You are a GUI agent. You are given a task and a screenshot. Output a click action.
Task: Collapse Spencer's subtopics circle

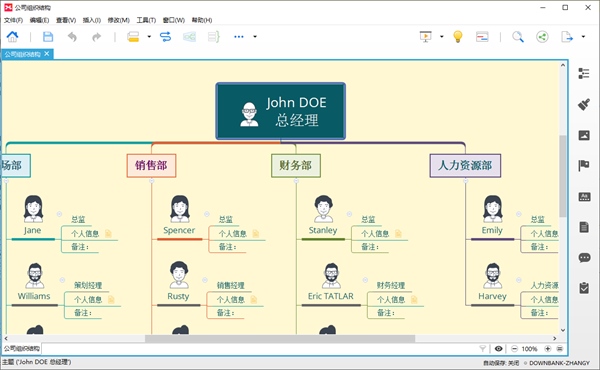pyautogui.click(x=207, y=214)
